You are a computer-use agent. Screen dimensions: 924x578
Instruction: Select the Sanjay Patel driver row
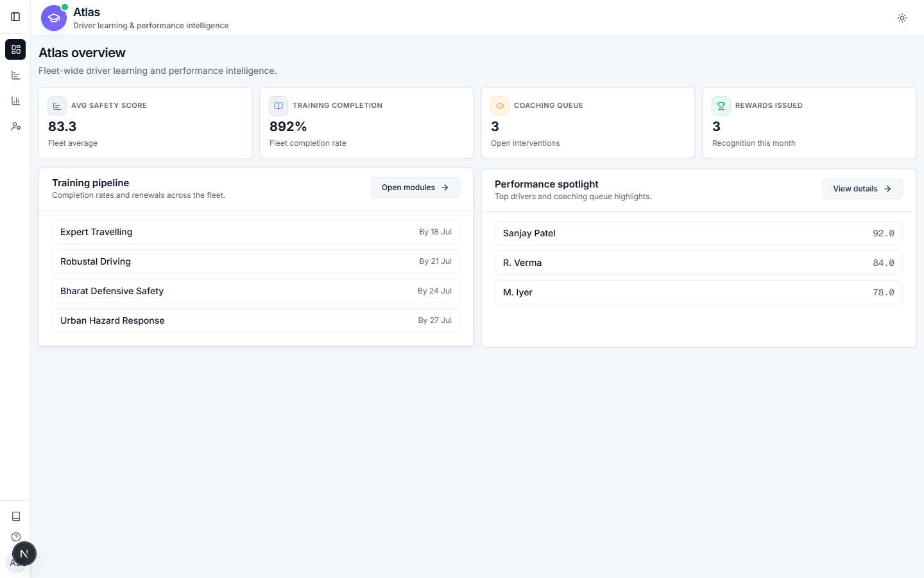click(x=699, y=233)
